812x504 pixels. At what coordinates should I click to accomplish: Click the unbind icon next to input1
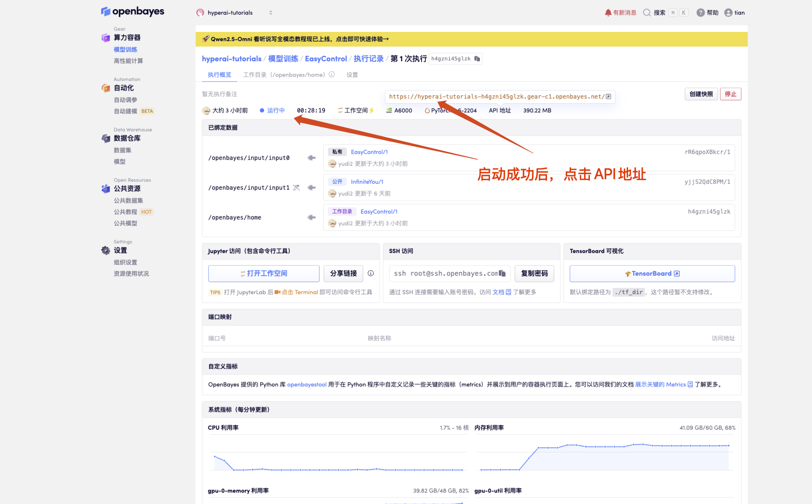click(x=296, y=188)
